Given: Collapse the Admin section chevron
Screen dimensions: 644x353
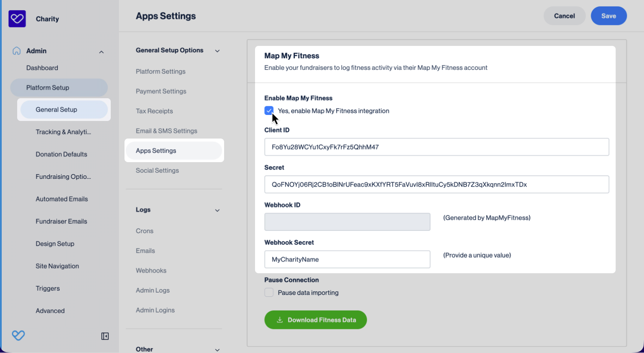Looking at the screenshot, I should point(101,52).
